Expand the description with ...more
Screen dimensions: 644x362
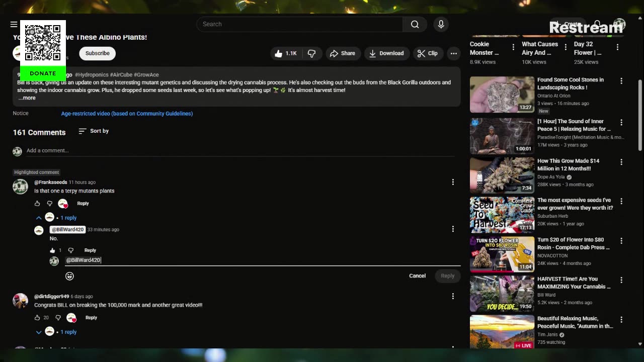coord(27,98)
